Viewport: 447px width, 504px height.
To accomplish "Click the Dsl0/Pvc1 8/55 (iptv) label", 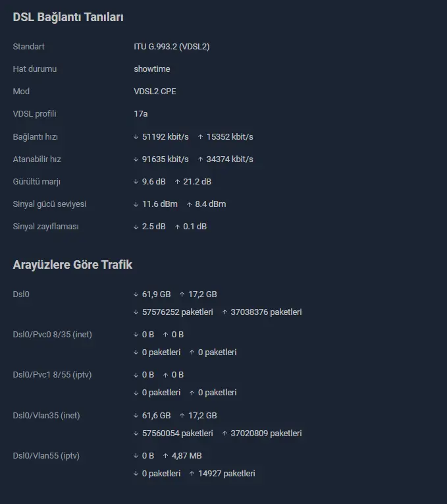I will [53, 375].
